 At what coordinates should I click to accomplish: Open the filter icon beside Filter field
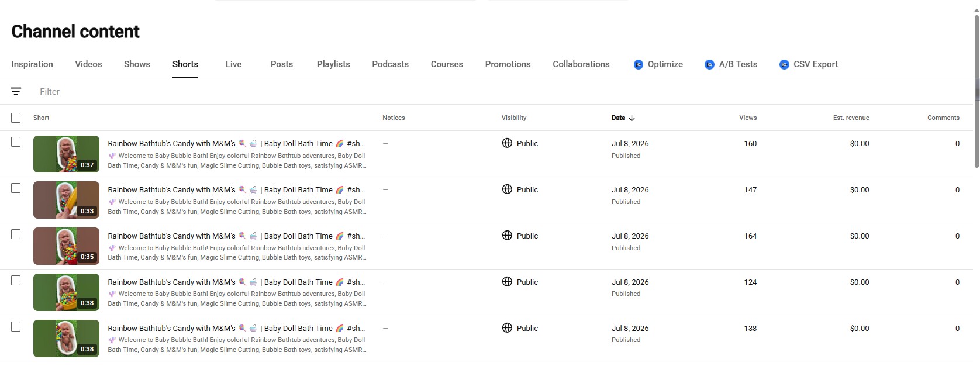[16, 91]
